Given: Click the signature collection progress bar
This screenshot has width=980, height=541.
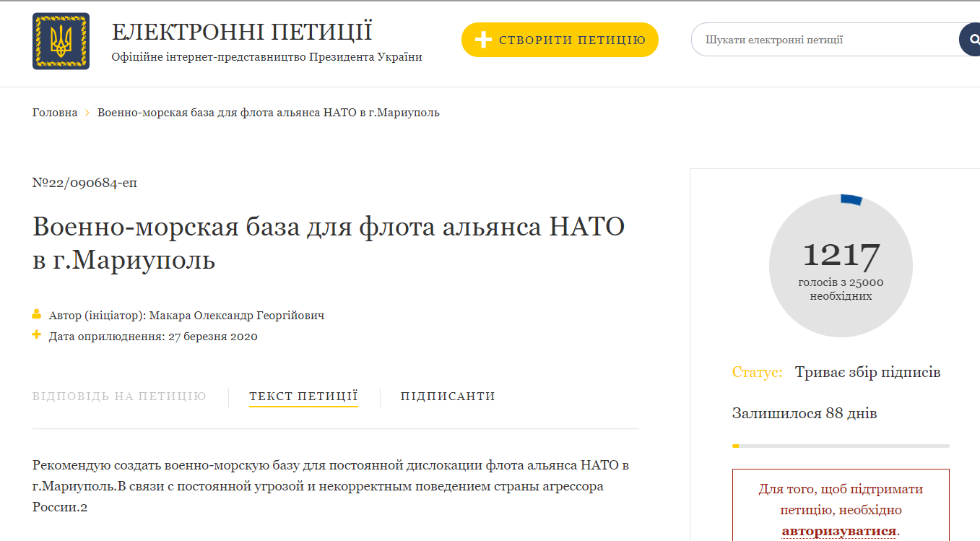Looking at the screenshot, I should point(841,446).
